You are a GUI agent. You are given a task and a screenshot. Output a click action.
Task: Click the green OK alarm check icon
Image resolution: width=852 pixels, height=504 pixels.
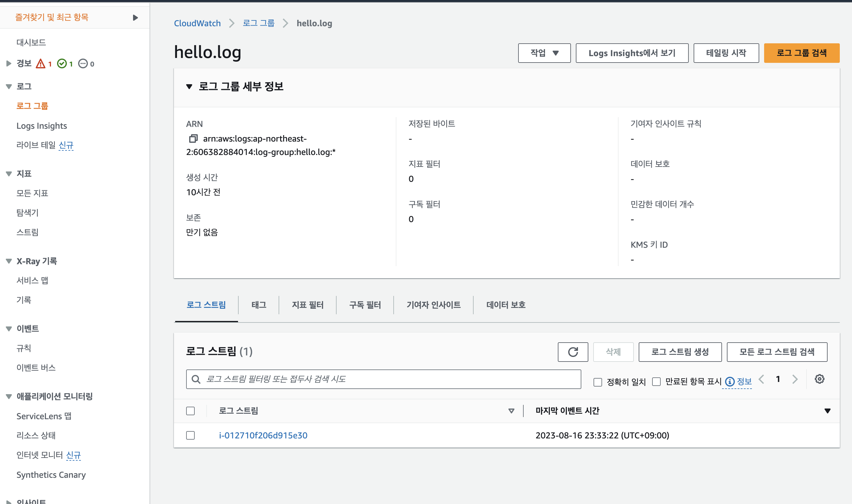click(62, 63)
